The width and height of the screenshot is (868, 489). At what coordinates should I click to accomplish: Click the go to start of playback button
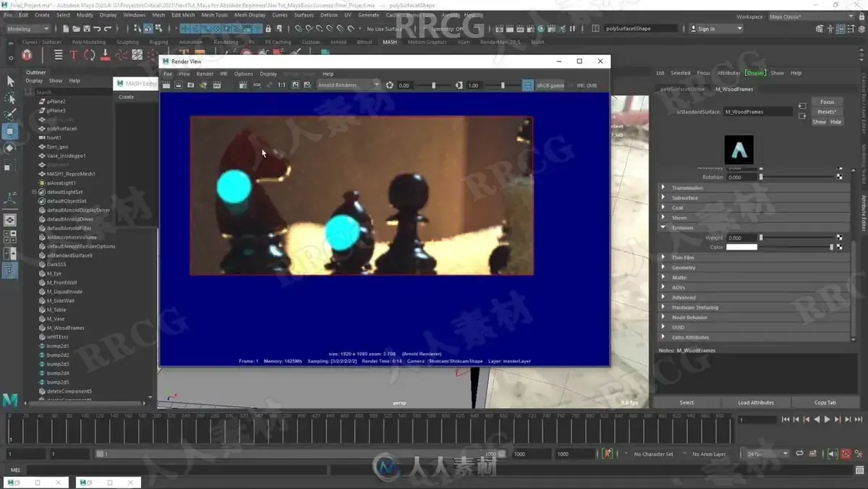coord(786,420)
